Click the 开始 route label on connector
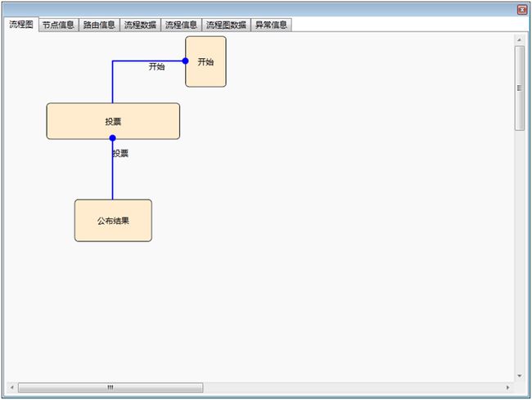532x400 pixels. pyautogui.click(x=157, y=66)
